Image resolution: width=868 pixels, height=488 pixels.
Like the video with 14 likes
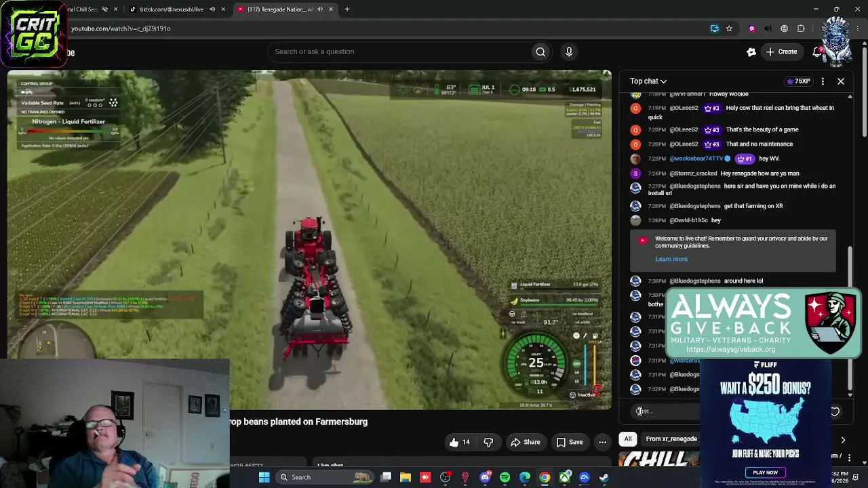point(459,442)
